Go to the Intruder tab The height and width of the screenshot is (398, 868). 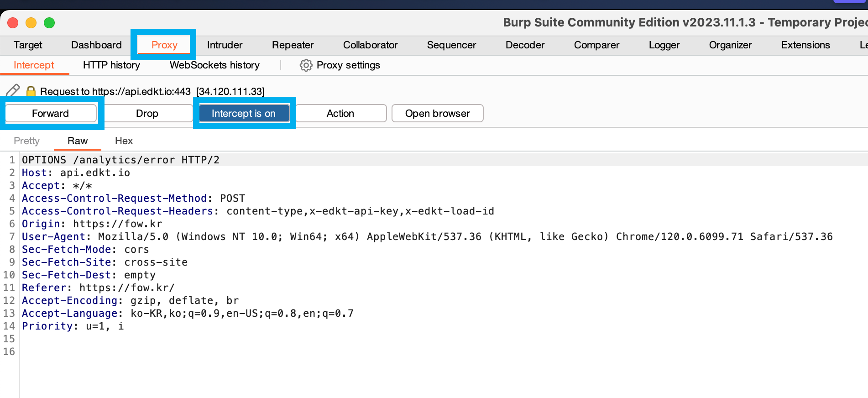[225, 45]
